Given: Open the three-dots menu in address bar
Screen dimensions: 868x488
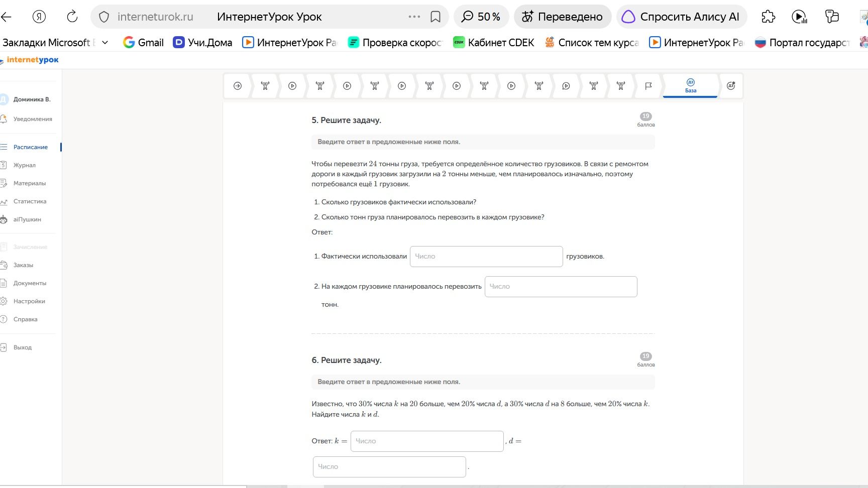Looking at the screenshot, I should click(x=414, y=17).
